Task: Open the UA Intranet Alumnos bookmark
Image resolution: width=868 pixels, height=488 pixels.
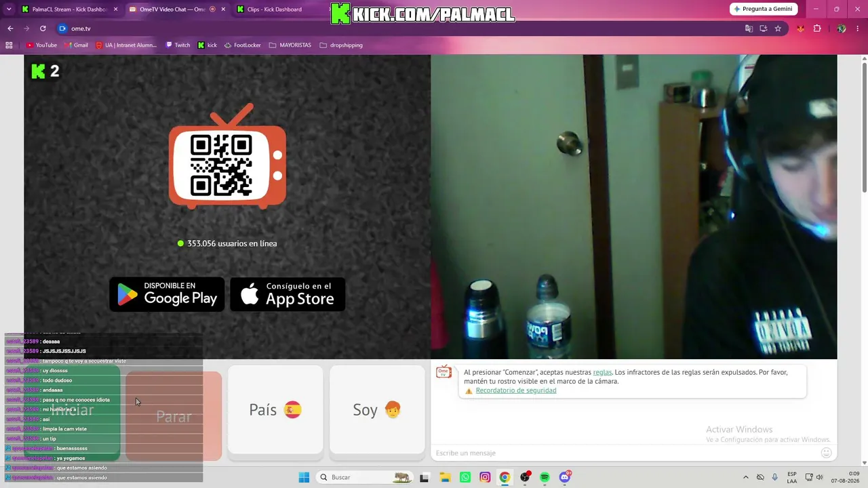Action: tap(126, 45)
